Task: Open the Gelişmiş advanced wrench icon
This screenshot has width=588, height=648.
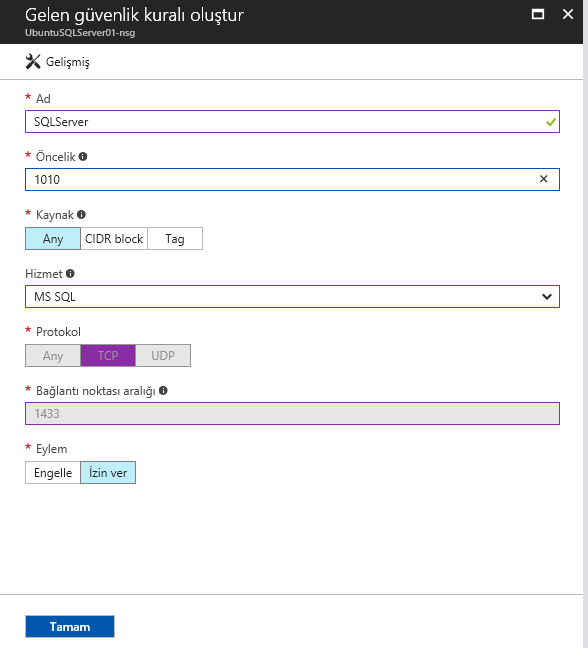Action: click(x=33, y=62)
